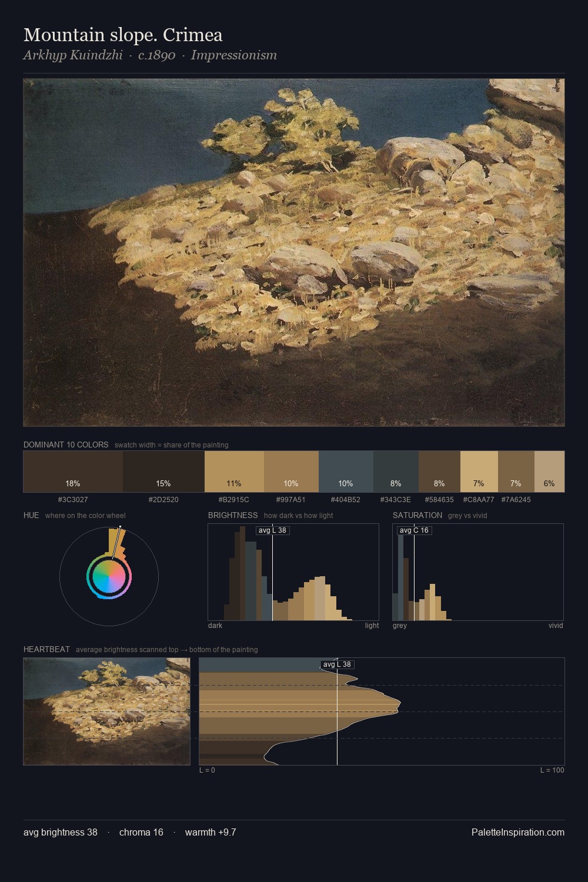
Task: Click the title "Mountain slope. Crimea"
Action: coord(123,35)
